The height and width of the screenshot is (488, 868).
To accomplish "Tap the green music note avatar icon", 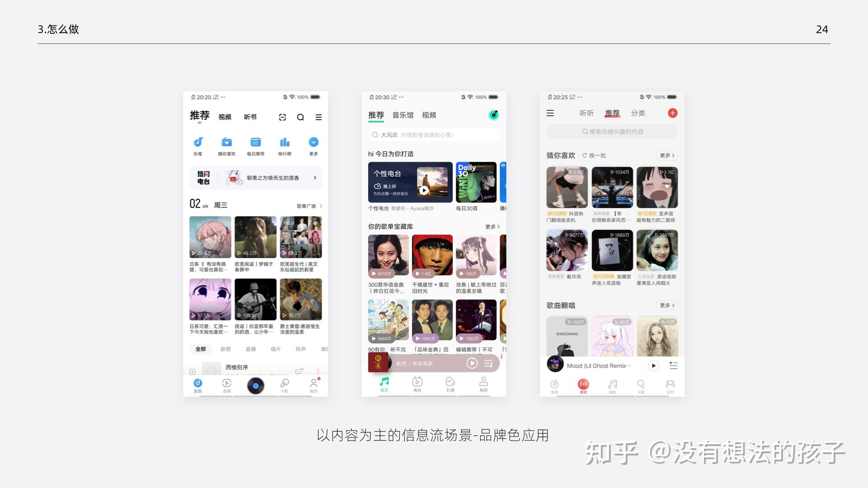I will (x=494, y=115).
